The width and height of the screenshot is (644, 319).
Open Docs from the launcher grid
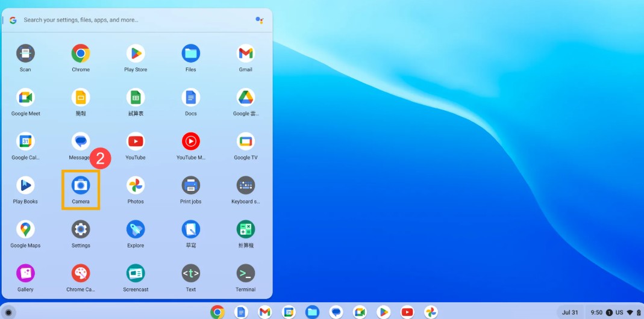(190, 98)
